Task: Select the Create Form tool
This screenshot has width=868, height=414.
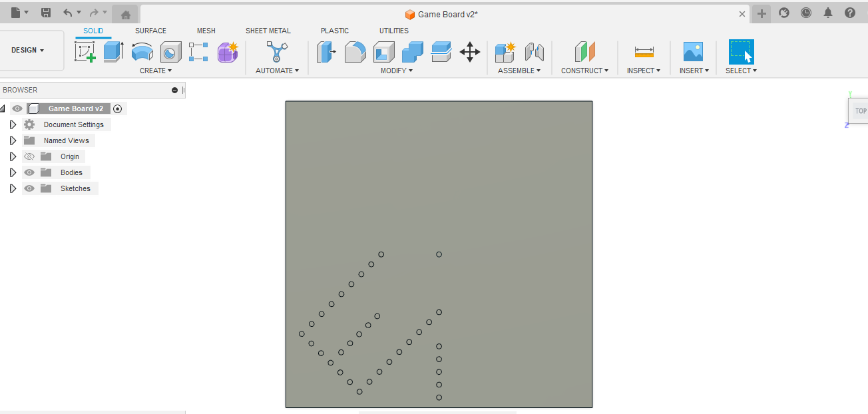Action: (228, 52)
